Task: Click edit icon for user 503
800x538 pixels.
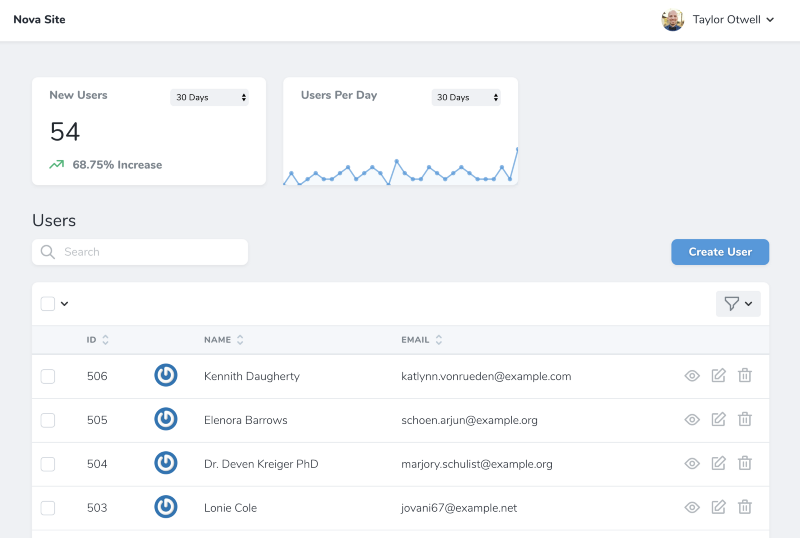Action: coord(718,508)
